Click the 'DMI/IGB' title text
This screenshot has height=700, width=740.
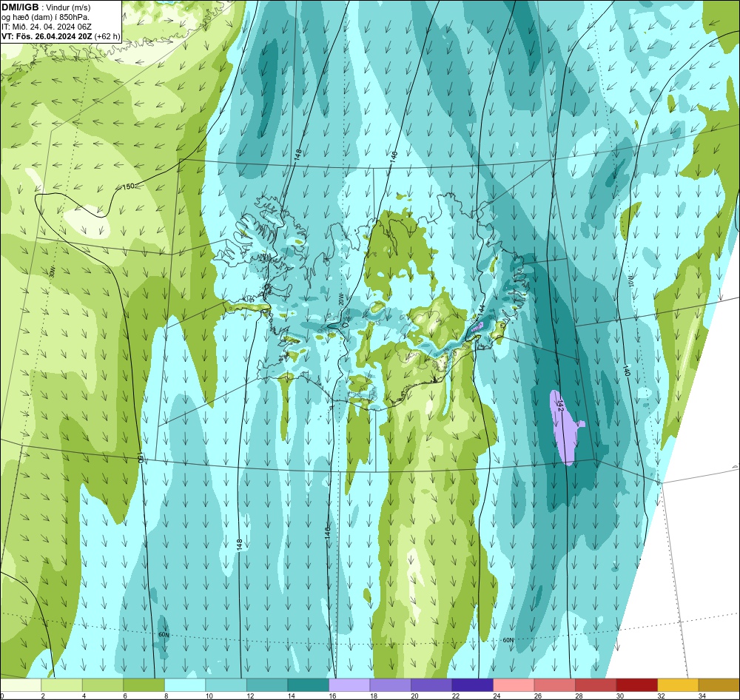coord(20,7)
